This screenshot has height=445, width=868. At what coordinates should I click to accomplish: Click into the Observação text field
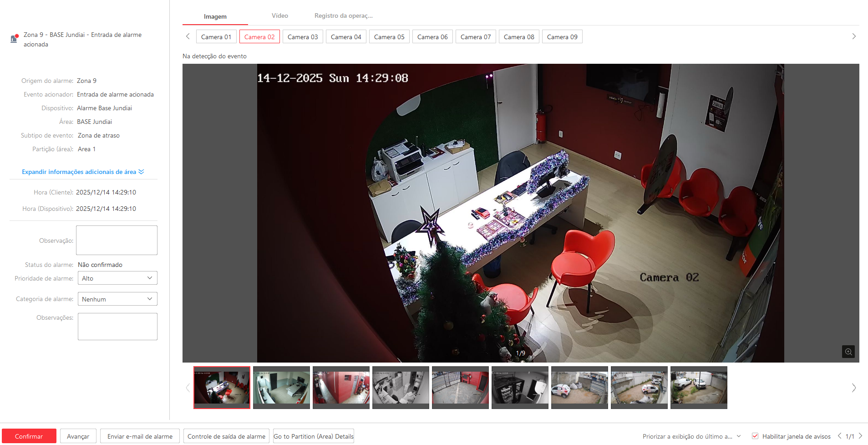117,240
